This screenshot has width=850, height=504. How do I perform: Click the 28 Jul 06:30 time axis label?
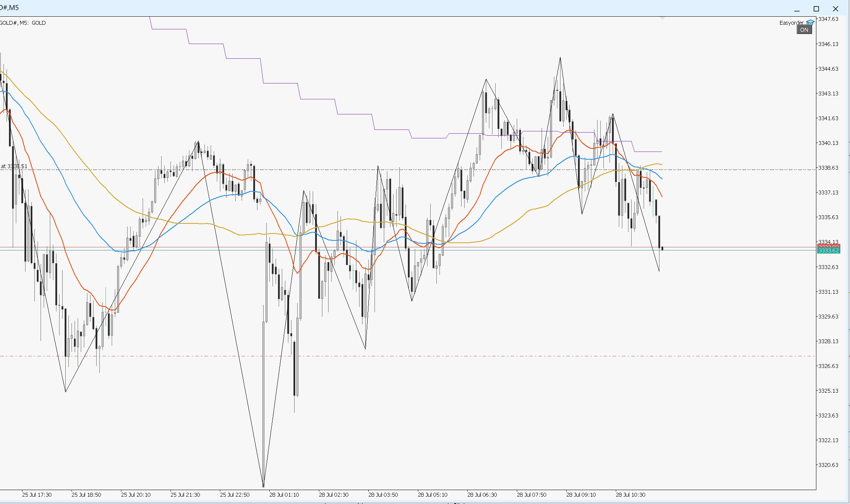pyautogui.click(x=482, y=495)
